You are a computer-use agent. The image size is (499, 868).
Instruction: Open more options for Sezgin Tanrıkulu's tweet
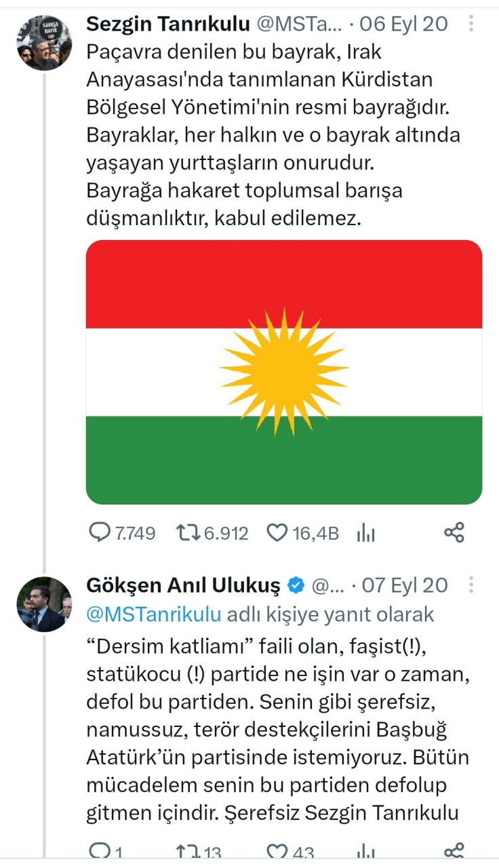[472, 24]
